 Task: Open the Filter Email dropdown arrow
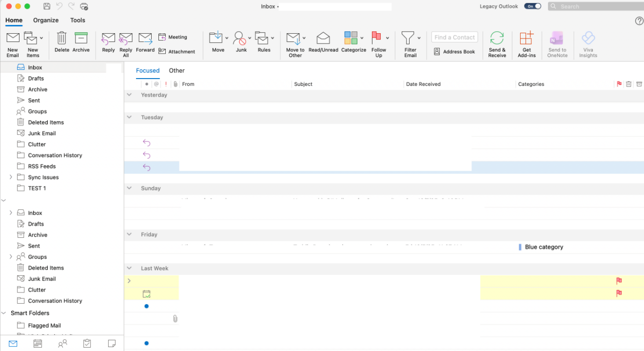[419, 38]
